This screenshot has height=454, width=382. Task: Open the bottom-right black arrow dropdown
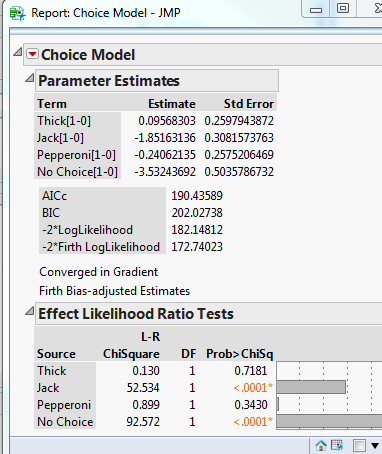(375, 446)
